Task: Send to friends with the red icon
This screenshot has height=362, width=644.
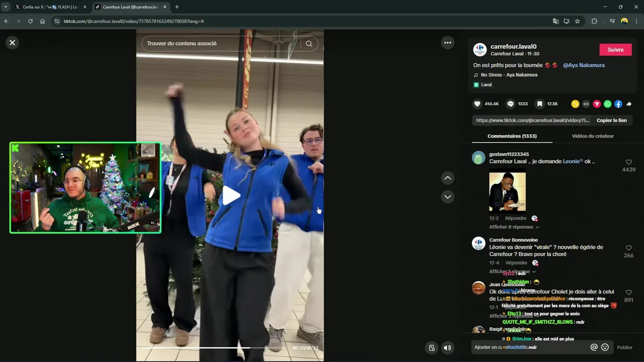Action: coord(597,104)
